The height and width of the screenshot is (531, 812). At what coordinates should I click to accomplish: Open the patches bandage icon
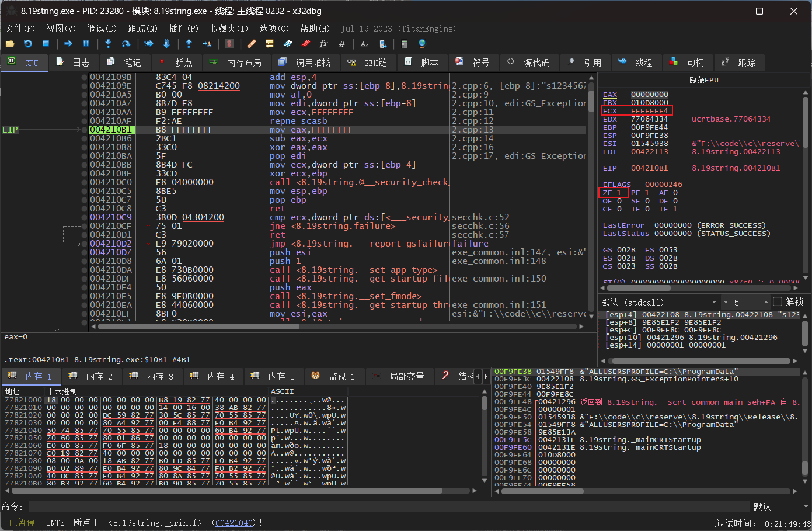pyautogui.click(x=252, y=44)
